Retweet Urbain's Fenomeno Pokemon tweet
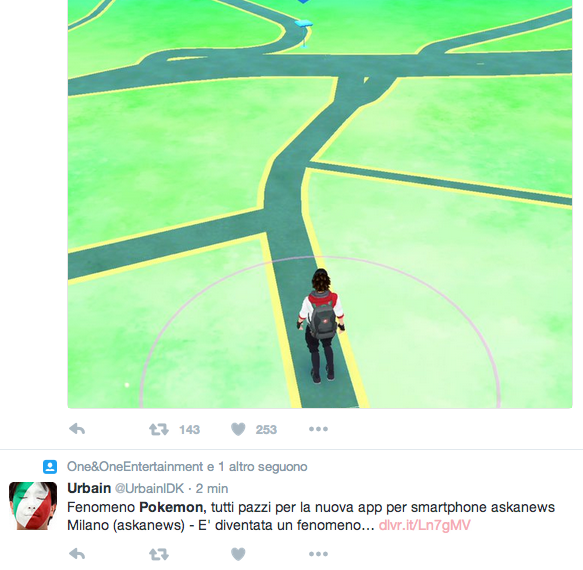 pos(159,554)
